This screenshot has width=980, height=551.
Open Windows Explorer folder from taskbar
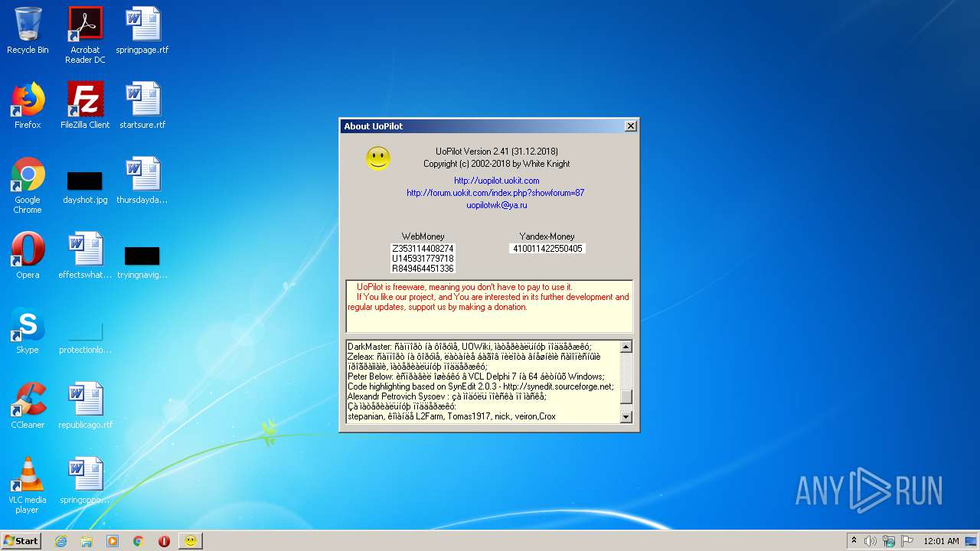(x=87, y=541)
